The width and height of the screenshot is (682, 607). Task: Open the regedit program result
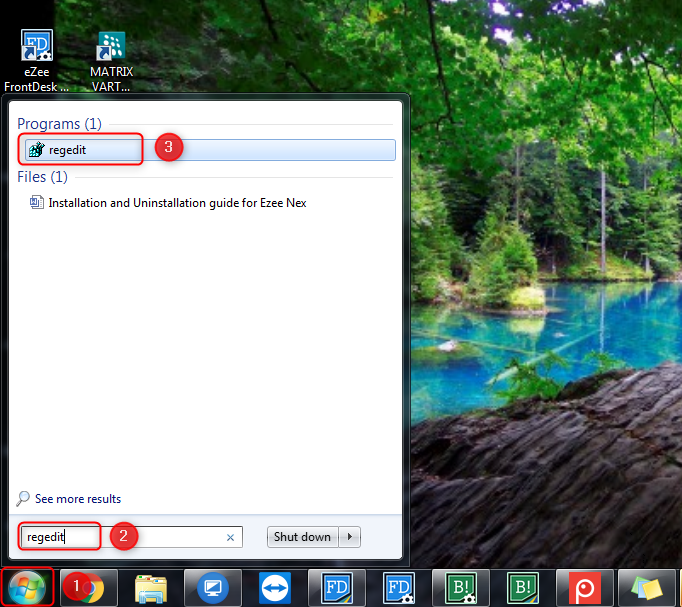pos(210,150)
